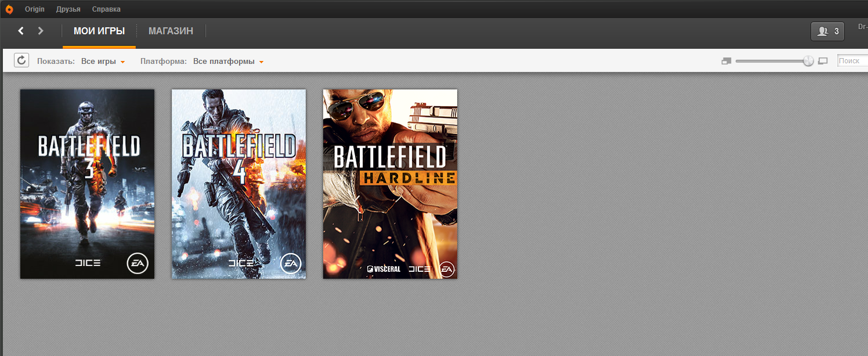This screenshot has height=356, width=868.
Task: Open the Справка menu
Action: coord(106,9)
